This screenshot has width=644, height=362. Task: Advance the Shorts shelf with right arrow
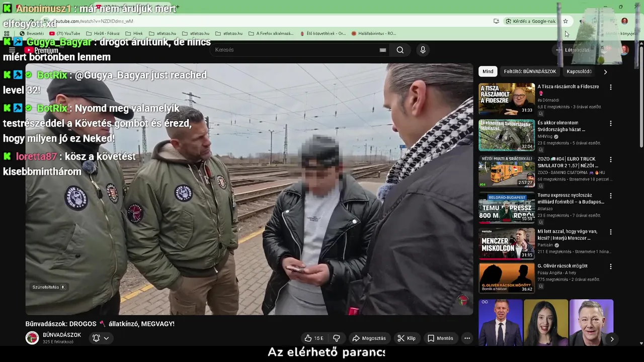click(x=612, y=339)
